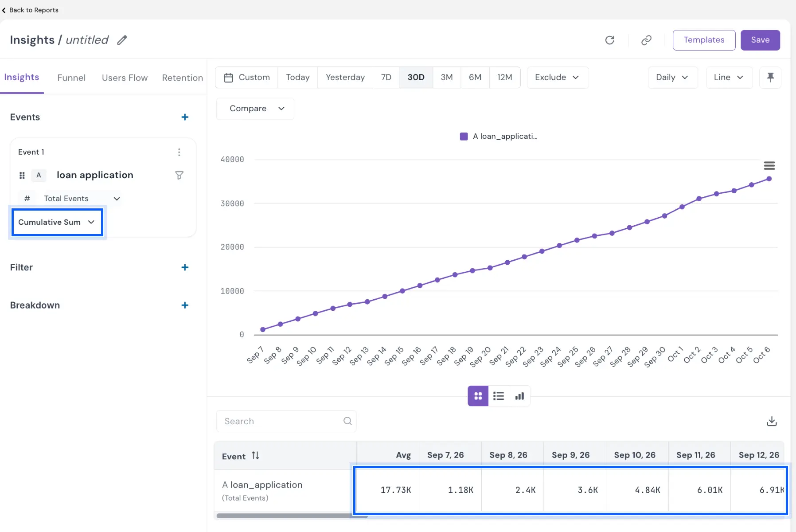This screenshot has width=796, height=532.
Task: Add a Breakdown with plus icon
Action: 185,305
